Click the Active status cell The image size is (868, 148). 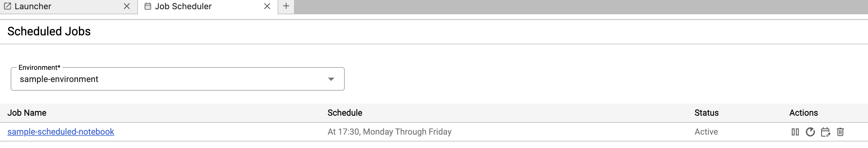[706, 132]
